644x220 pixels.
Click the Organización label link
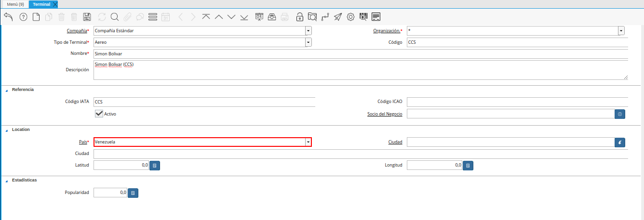tap(388, 31)
